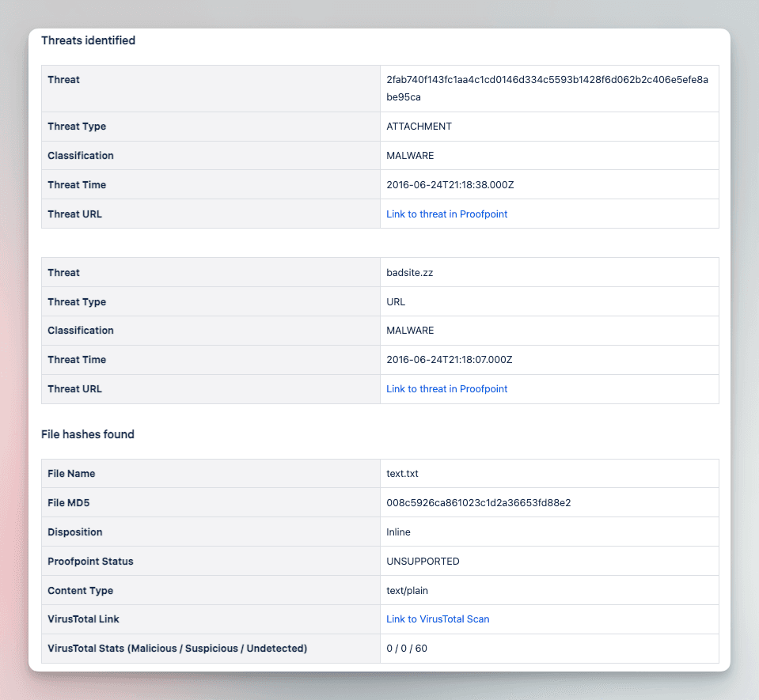Open the attachment threat's Proofpoint link
This screenshot has height=700, width=759.
446,214
